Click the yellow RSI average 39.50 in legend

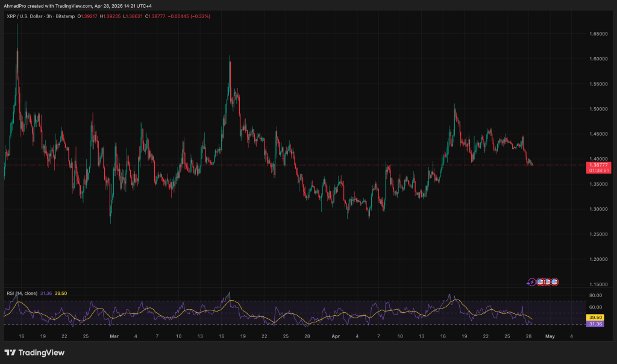(60, 293)
